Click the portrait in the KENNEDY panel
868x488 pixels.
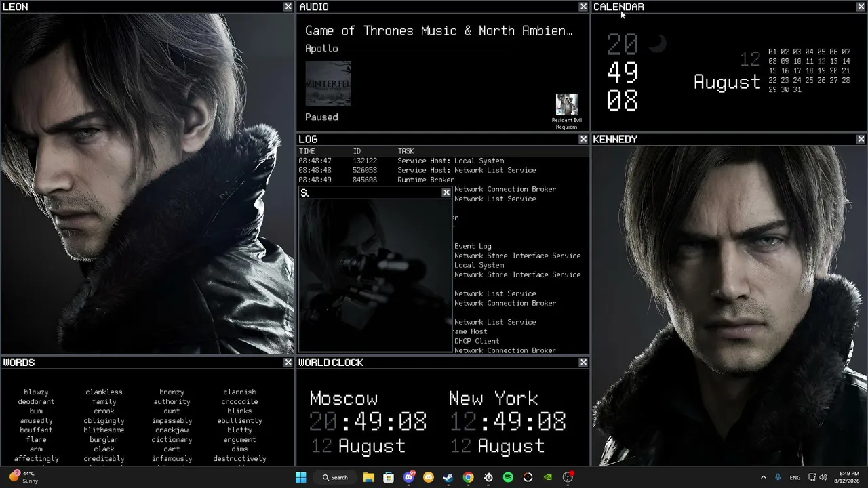point(729,306)
